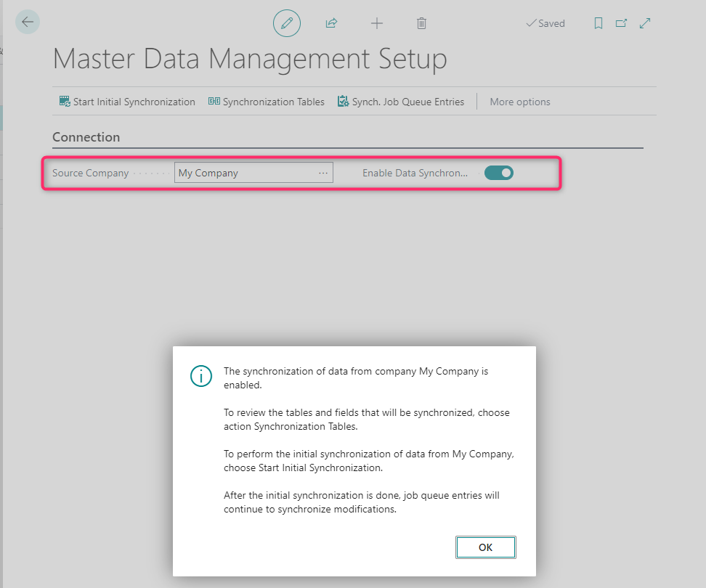Click the expand to full screen arrows
Screen dimensions: 706x588
click(645, 23)
